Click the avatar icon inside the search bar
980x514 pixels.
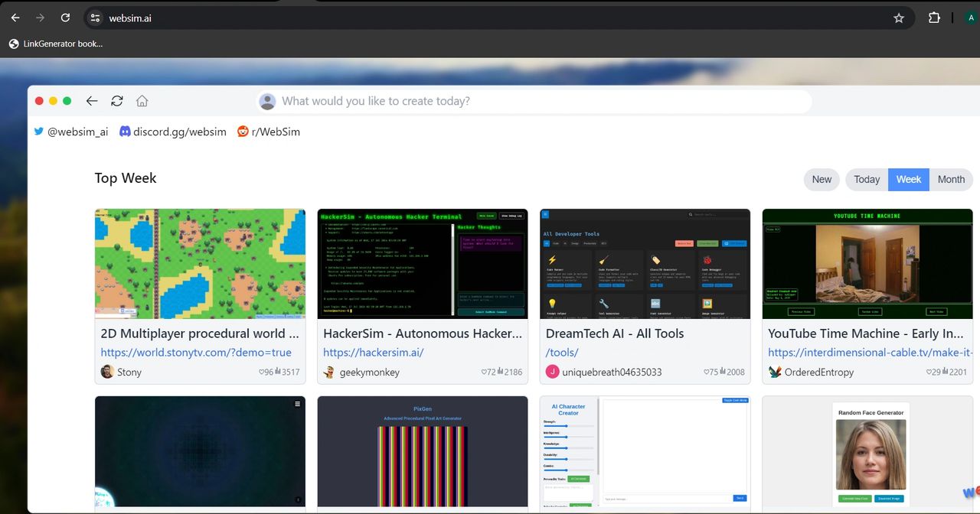(266, 101)
